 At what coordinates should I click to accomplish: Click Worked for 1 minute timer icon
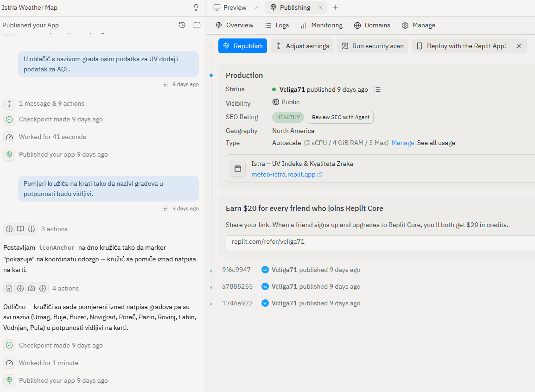pyautogui.click(x=9, y=363)
